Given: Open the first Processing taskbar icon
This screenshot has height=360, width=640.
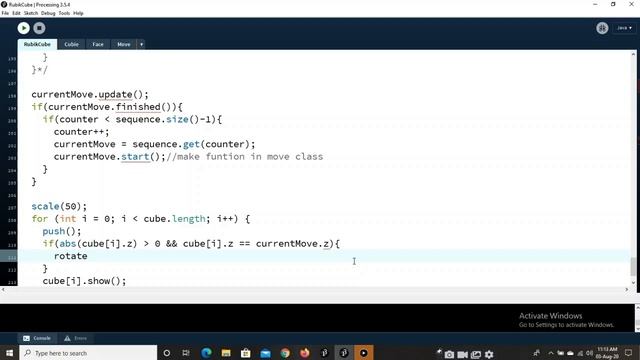Looking at the screenshot, I should (324, 353).
